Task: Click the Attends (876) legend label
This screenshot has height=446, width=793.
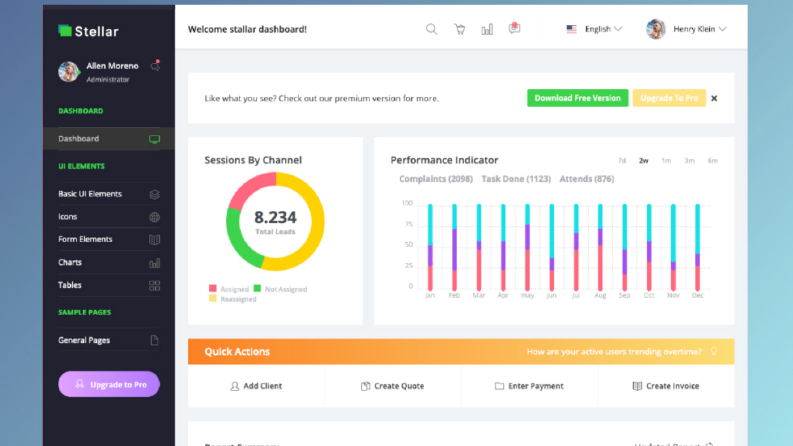Action: tap(587, 179)
